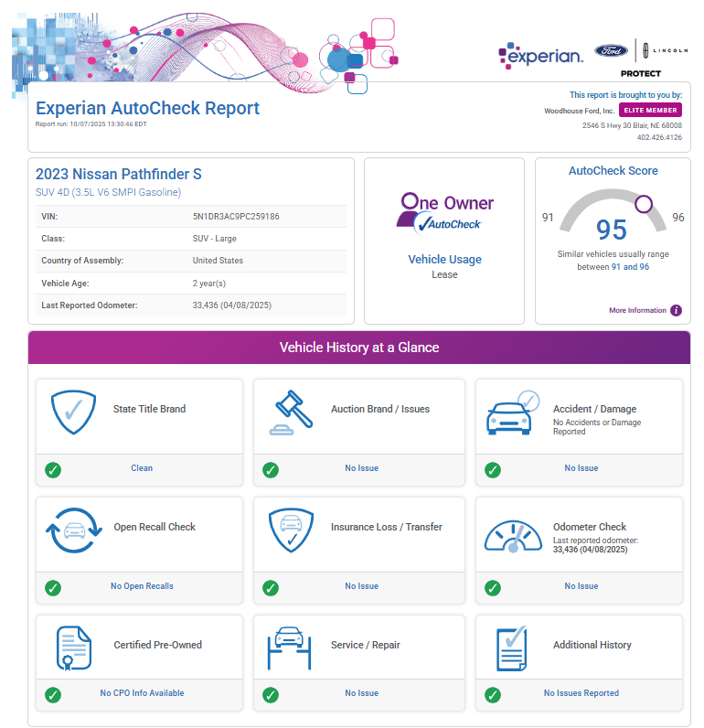Click the Certified Pre-Owned certificate icon
The image size is (704, 728).
coord(70,648)
